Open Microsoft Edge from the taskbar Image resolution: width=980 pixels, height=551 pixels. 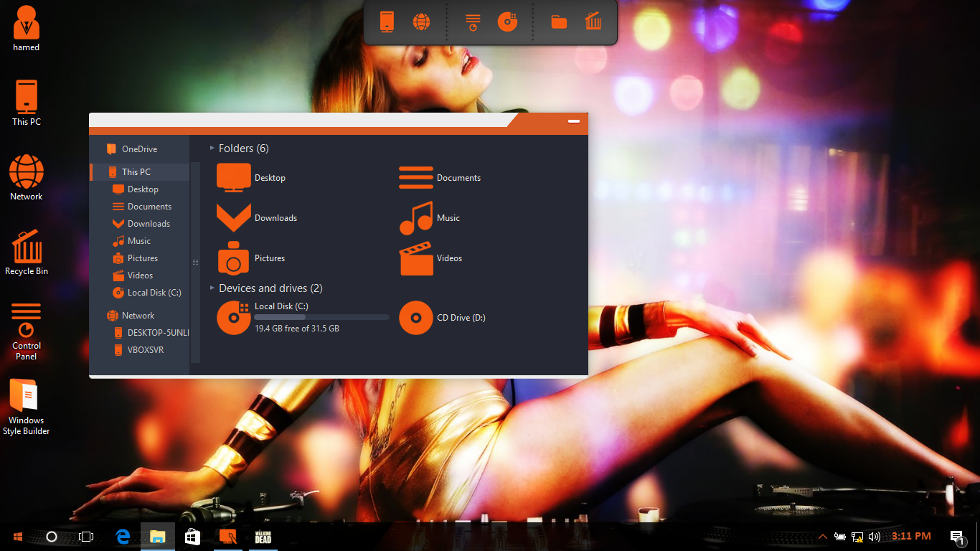coord(123,537)
